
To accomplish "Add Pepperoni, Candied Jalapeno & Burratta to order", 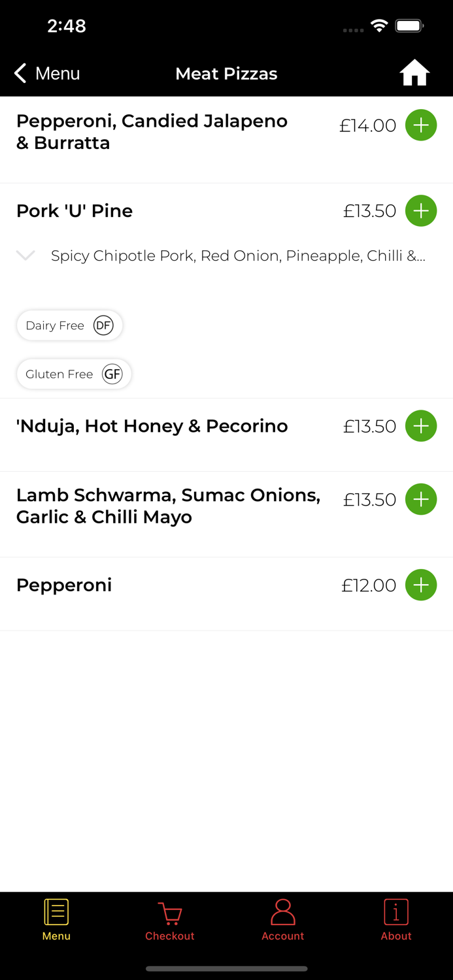I will (421, 125).
